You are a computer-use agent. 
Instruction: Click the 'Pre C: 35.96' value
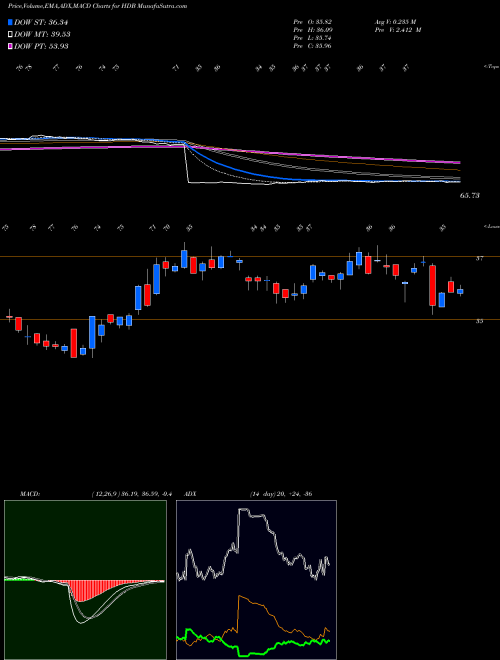pos(312,46)
